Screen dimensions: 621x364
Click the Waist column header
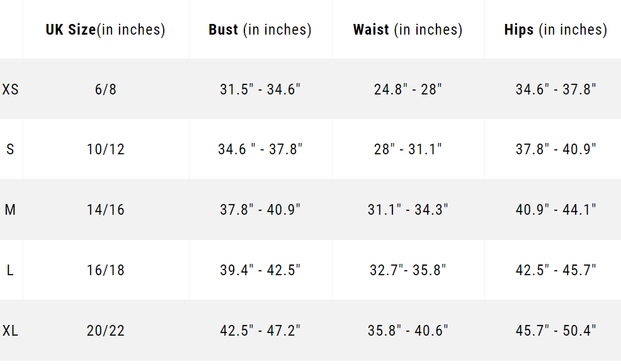(407, 30)
